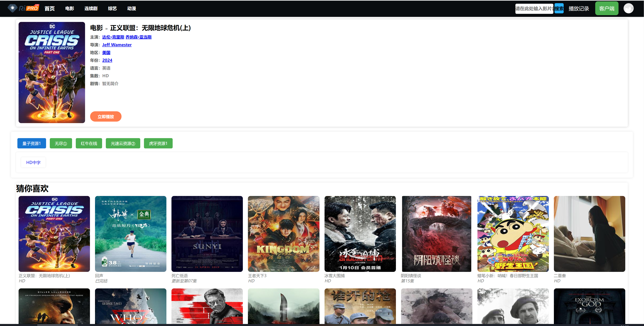Open the George Takei narrated poster
Viewport: 644px width, 326px height.
(x=130, y=306)
